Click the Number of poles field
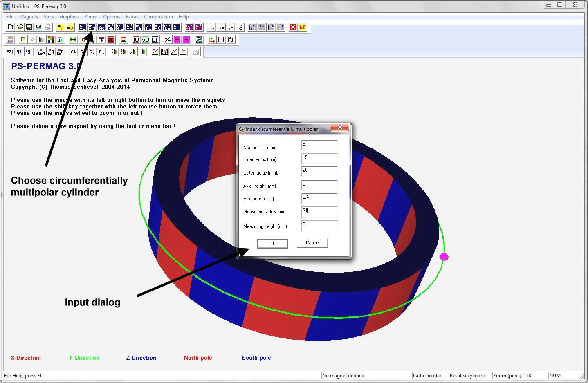The height and width of the screenshot is (383, 588). point(319,145)
